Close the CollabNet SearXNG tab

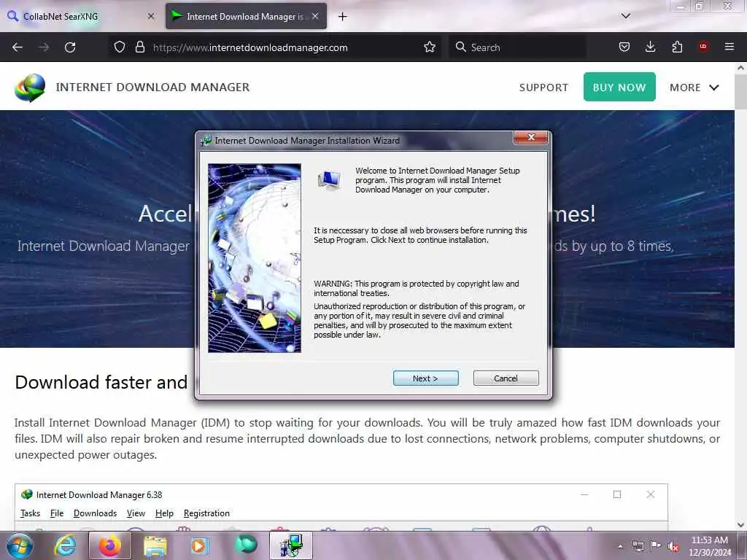(x=151, y=16)
